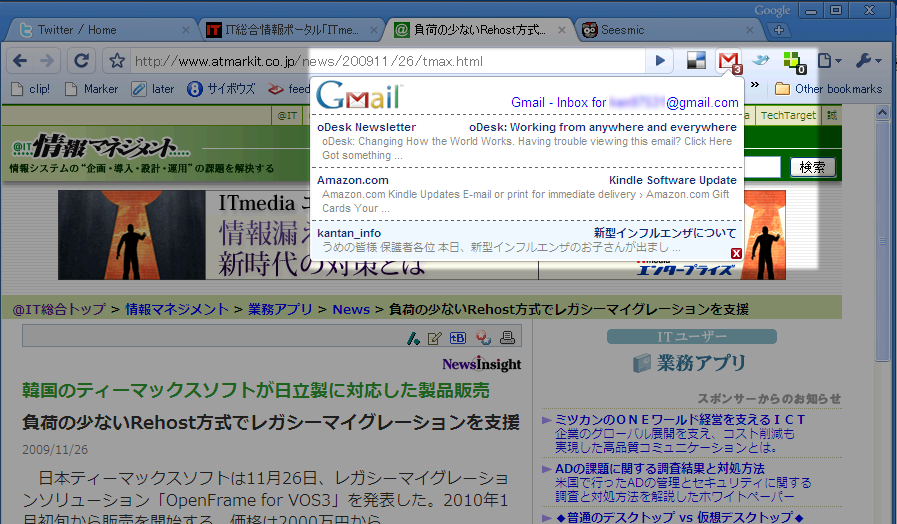
Task: Open the Page menu dropdown
Action: coord(829,61)
